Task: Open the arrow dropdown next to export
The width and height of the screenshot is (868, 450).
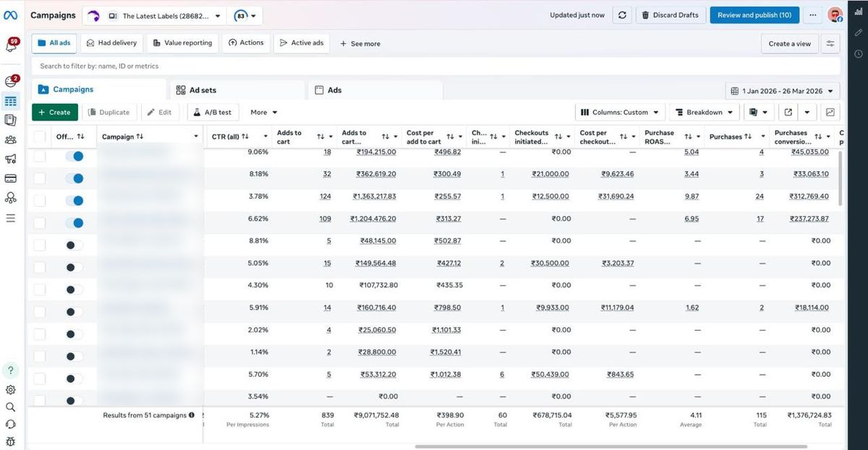Action: click(x=807, y=112)
